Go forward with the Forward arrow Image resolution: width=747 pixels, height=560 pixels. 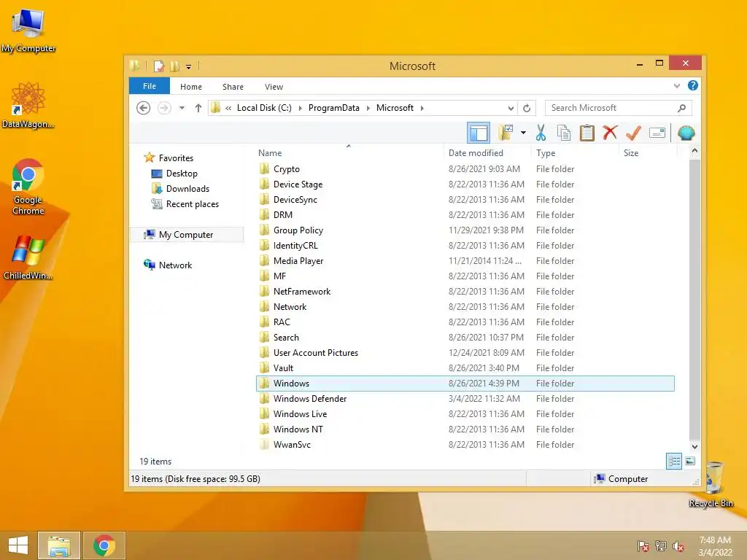164,108
